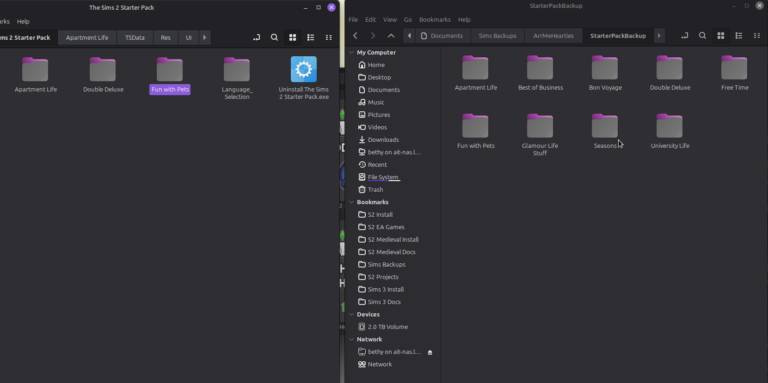Open S2 Install bookmark

click(x=380, y=215)
